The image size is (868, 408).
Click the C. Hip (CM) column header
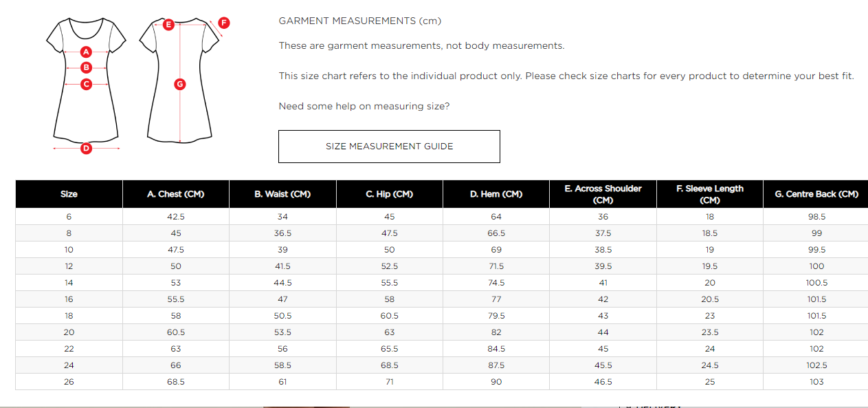coord(389,194)
